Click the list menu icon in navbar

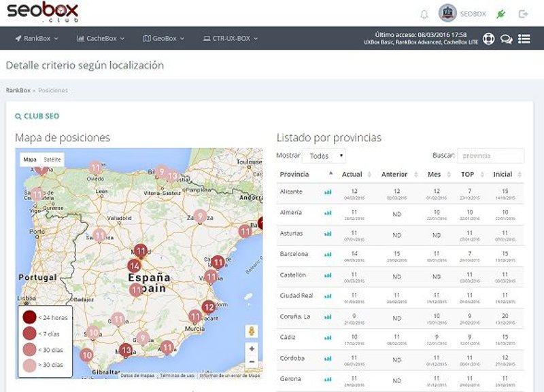524,39
